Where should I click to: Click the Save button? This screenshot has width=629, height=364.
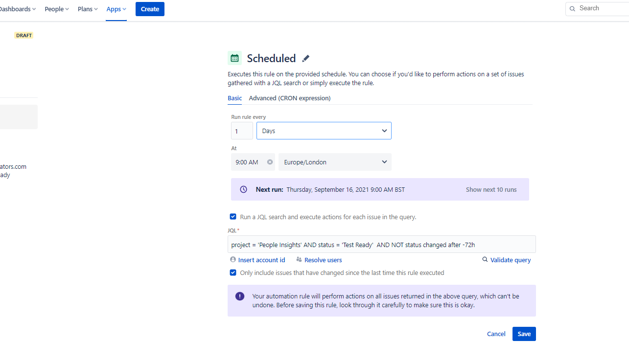pos(524,334)
